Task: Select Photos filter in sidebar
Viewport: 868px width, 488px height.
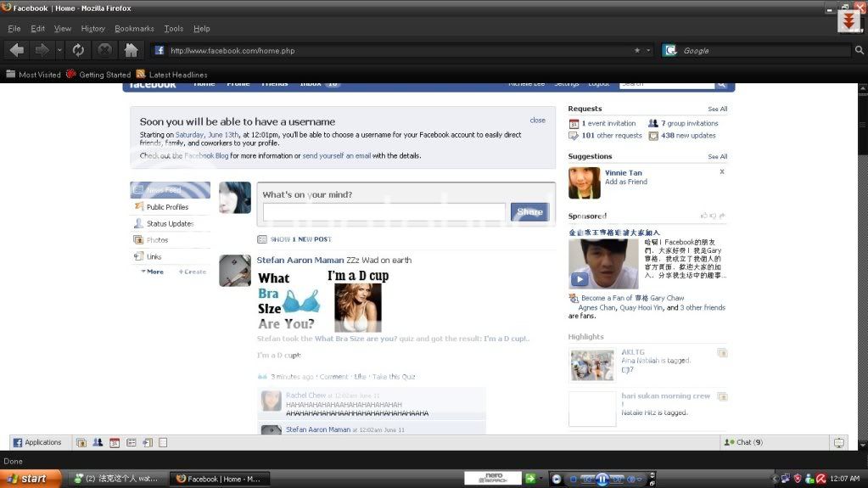Action: [x=170, y=240]
